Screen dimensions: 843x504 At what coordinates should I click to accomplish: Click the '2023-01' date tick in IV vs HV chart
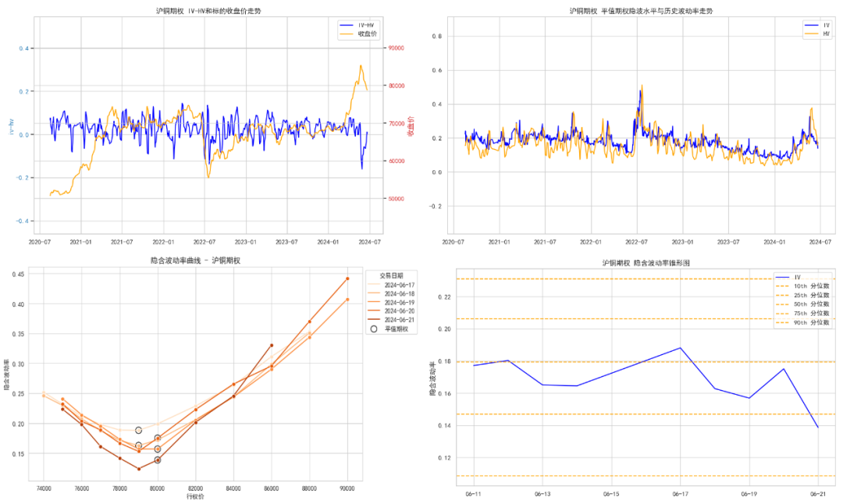(682, 243)
